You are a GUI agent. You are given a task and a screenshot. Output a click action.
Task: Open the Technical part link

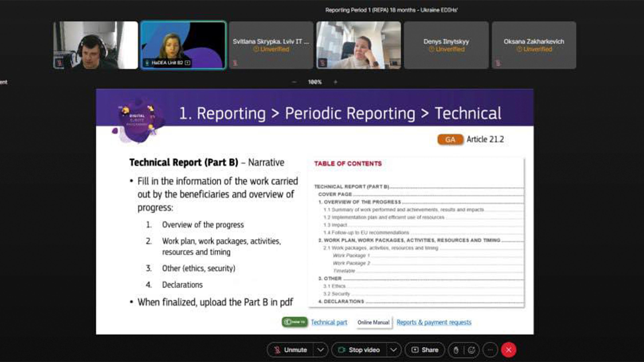[x=329, y=322]
